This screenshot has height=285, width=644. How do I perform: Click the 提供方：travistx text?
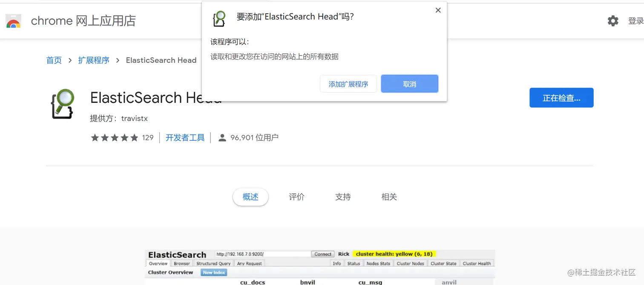pyautogui.click(x=119, y=118)
